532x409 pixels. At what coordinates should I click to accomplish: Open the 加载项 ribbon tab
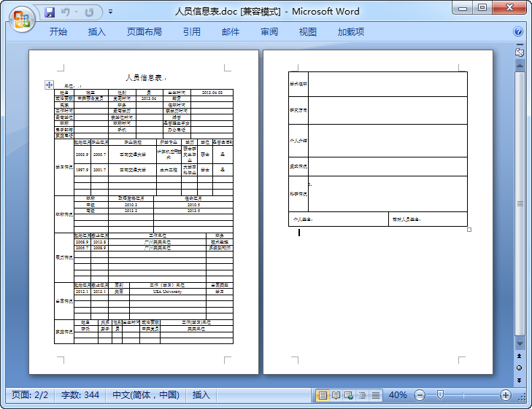pos(351,32)
